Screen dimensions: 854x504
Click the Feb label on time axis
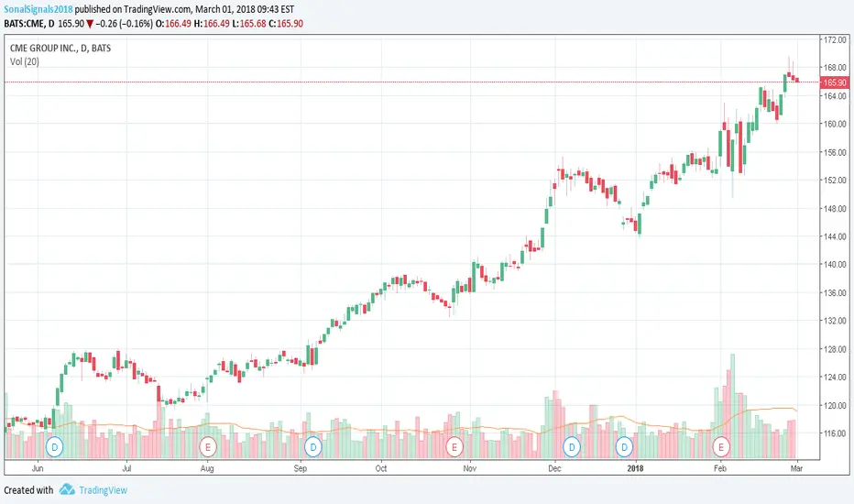point(720,468)
